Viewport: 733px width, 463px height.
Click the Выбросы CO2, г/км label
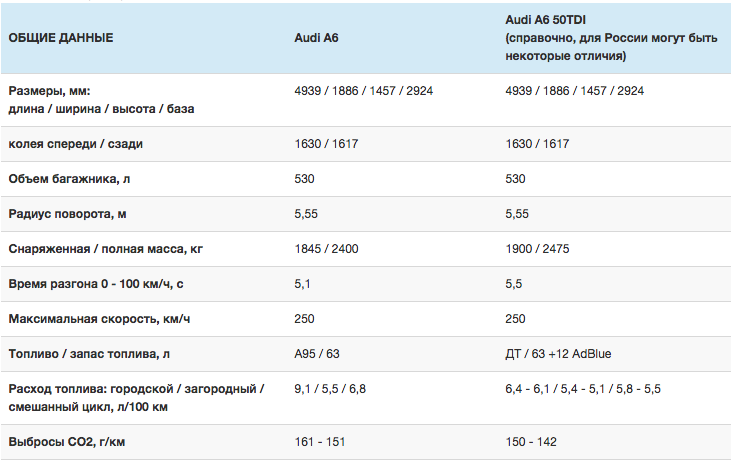67,442
